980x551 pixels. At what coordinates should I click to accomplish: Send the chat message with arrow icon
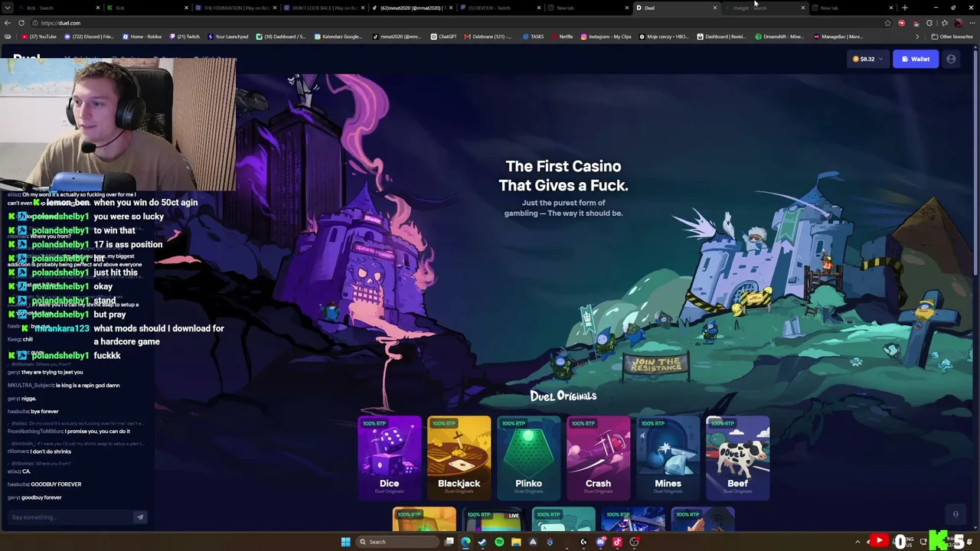(x=140, y=517)
